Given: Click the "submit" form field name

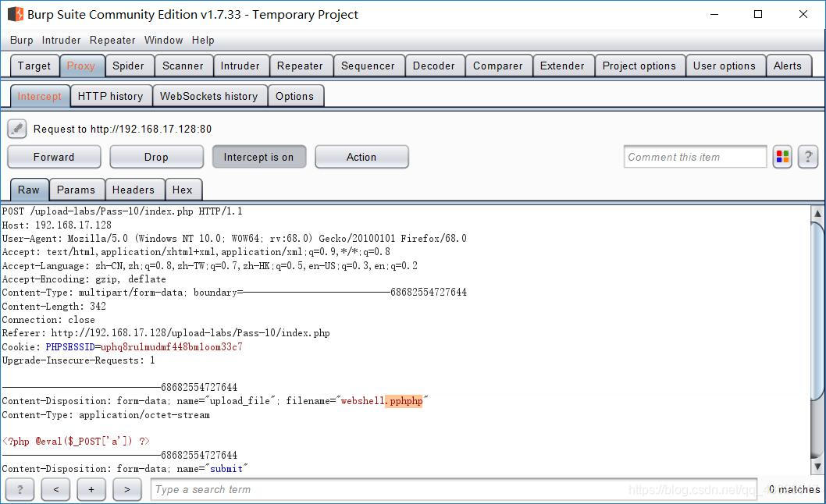Looking at the screenshot, I should click(x=226, y=469).
